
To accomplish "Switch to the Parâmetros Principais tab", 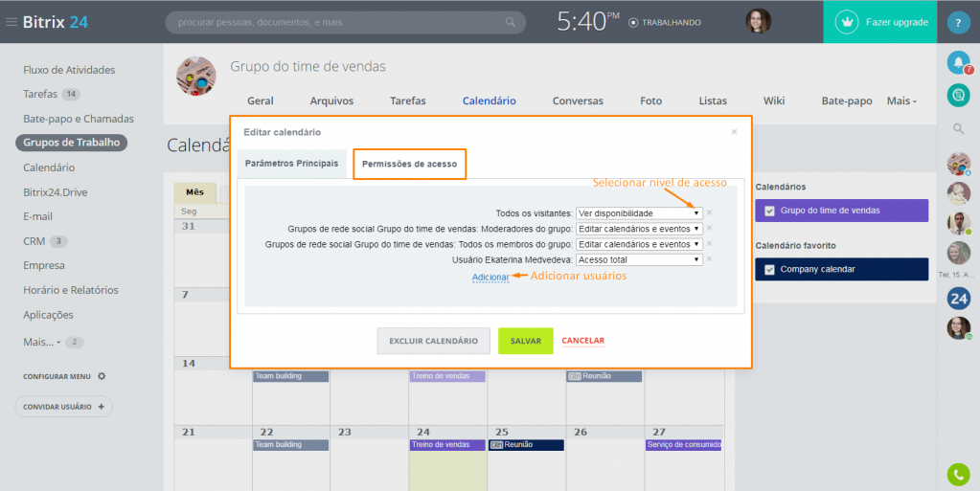I will tap(291, 164).
